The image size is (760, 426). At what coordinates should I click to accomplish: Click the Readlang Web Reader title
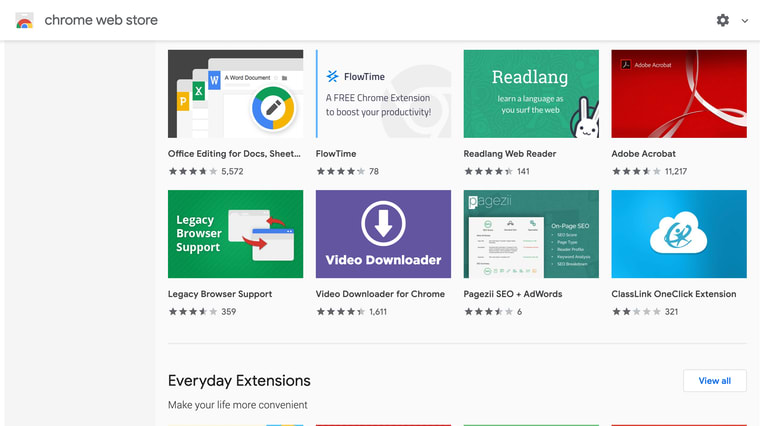coord(510,154)
